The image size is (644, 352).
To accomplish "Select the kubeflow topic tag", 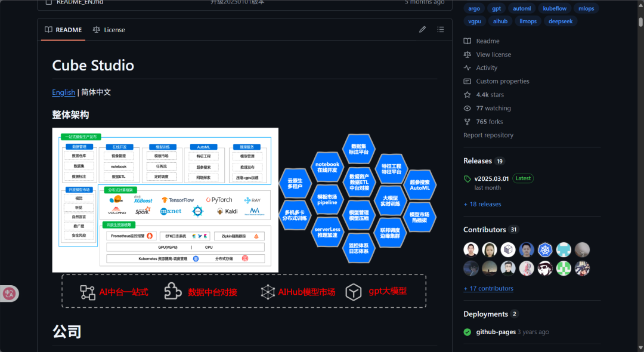I will coord(555,8).
